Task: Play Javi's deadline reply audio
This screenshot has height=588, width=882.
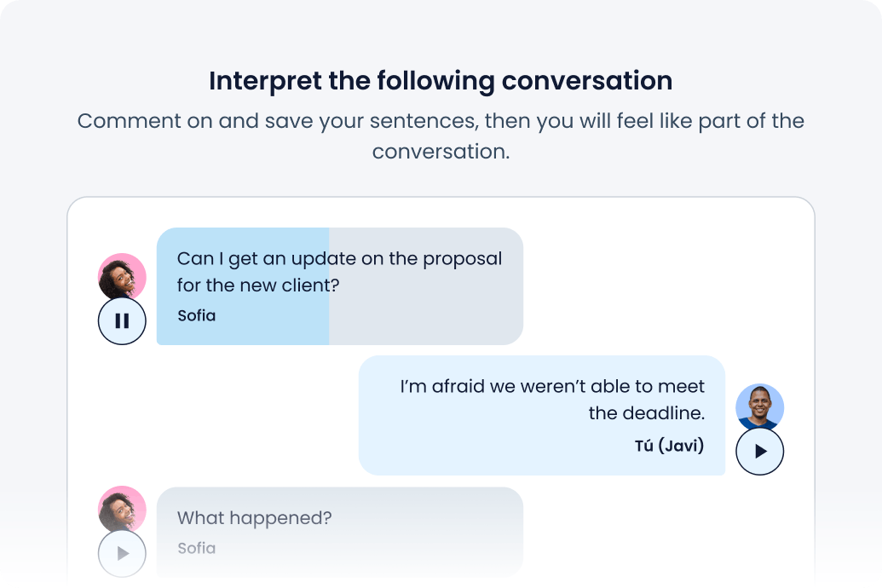Action: [x=759, y=452]
